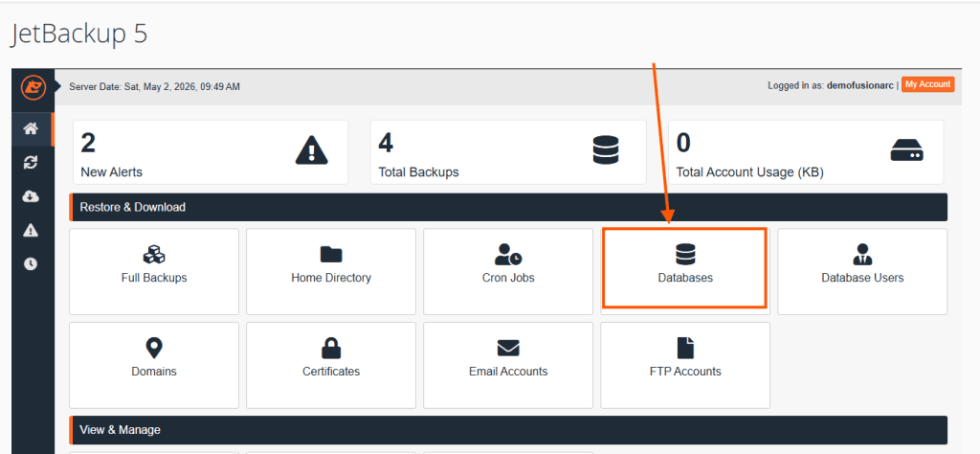980x454 pixels.
Task: Click the New Alerts label
Action: tap(111, 172)
